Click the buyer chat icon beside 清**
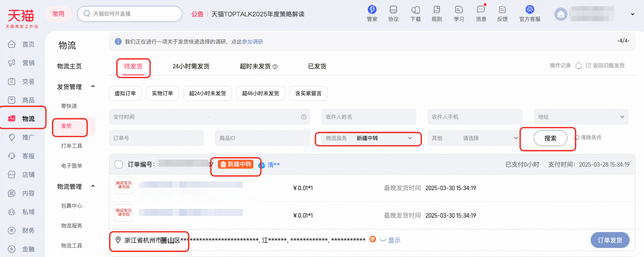The image size is (644, 257). 262,165
